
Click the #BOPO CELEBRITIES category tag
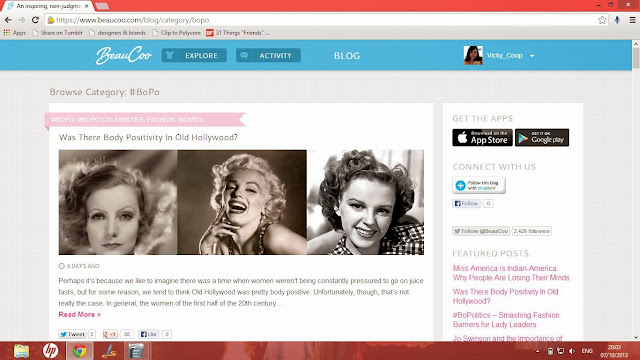[110, 120]
